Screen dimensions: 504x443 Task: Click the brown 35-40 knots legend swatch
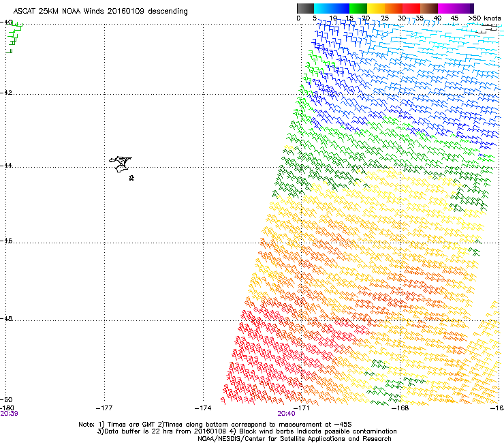click(x=429, y=8)
